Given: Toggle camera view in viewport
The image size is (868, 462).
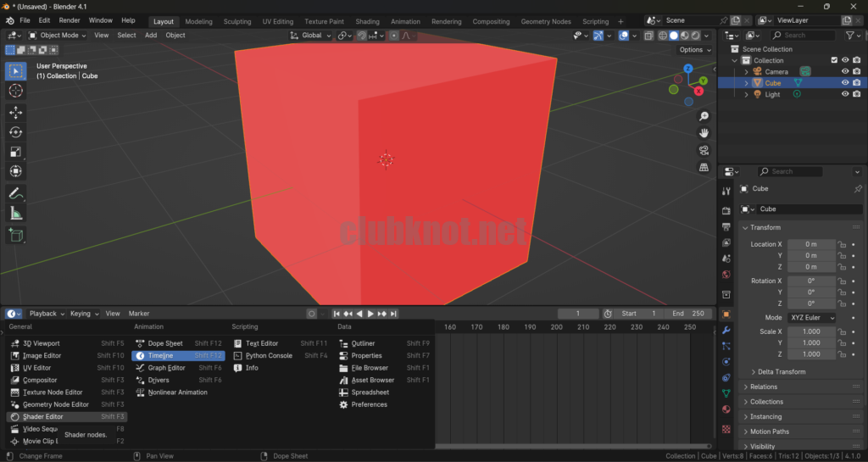Looking at the screenshot, I should (704, 151).
